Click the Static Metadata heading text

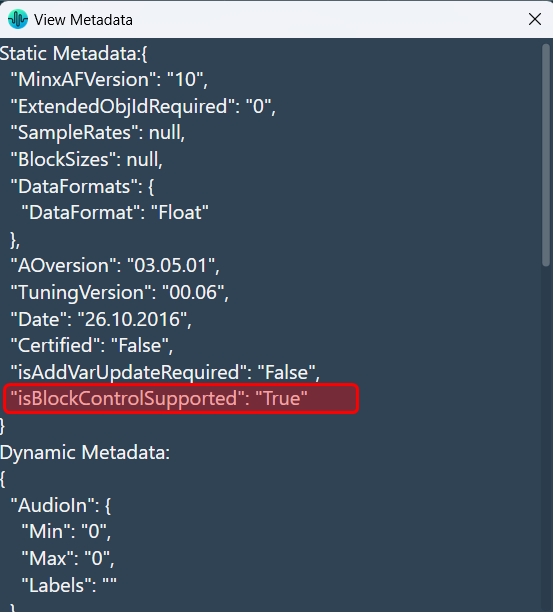pyautogui.click(x=74, y=53)
